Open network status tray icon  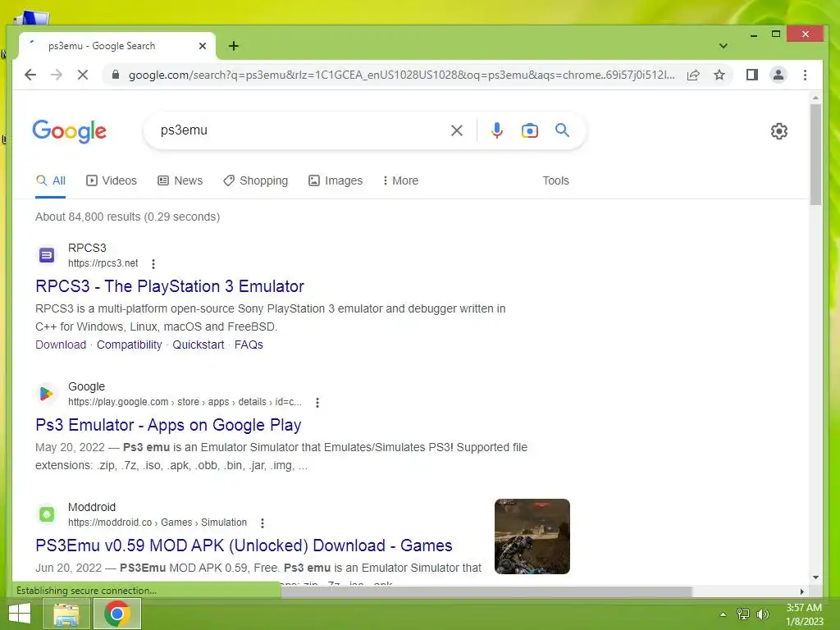(743, 614)
